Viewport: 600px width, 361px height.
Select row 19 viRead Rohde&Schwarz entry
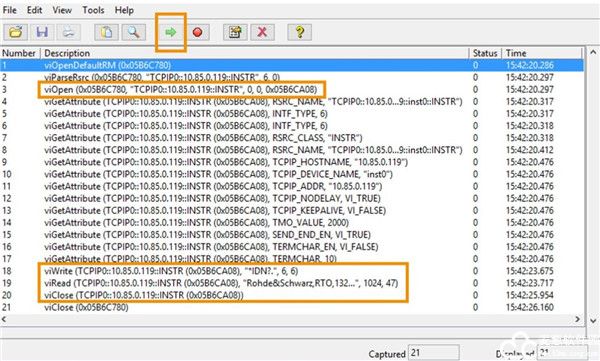pos(292,283)
